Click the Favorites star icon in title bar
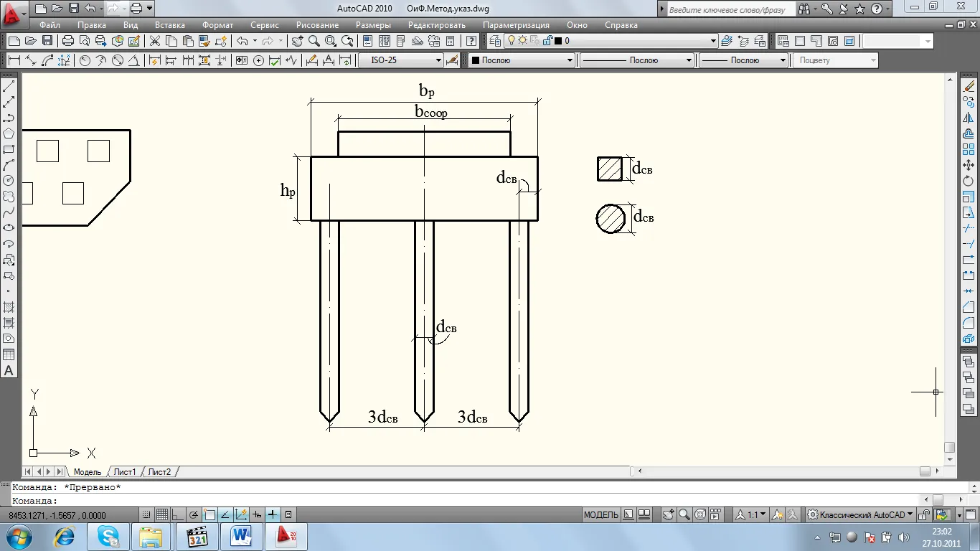 coord(859,9)
